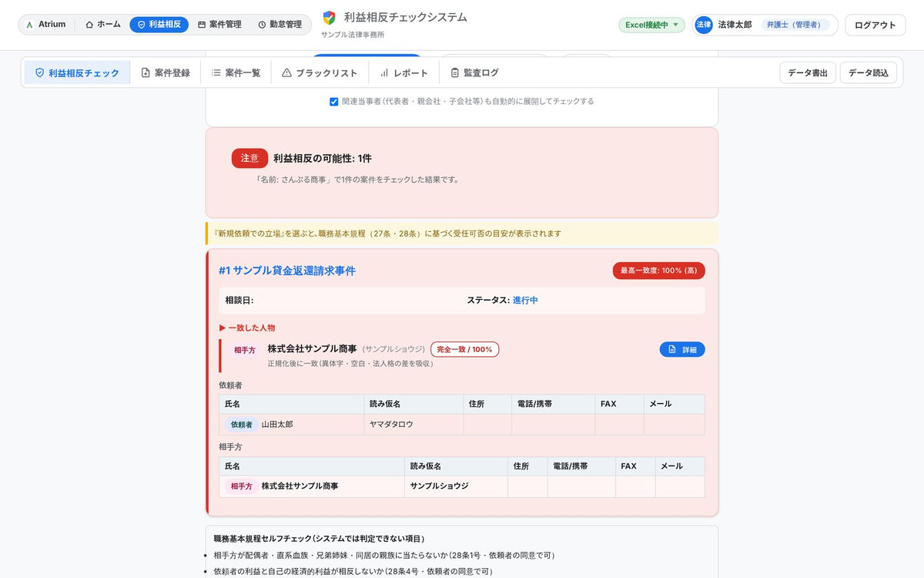Switch to the ブラックリスト tab
This screenshot has width=924, height=578.
coord(320,72)
